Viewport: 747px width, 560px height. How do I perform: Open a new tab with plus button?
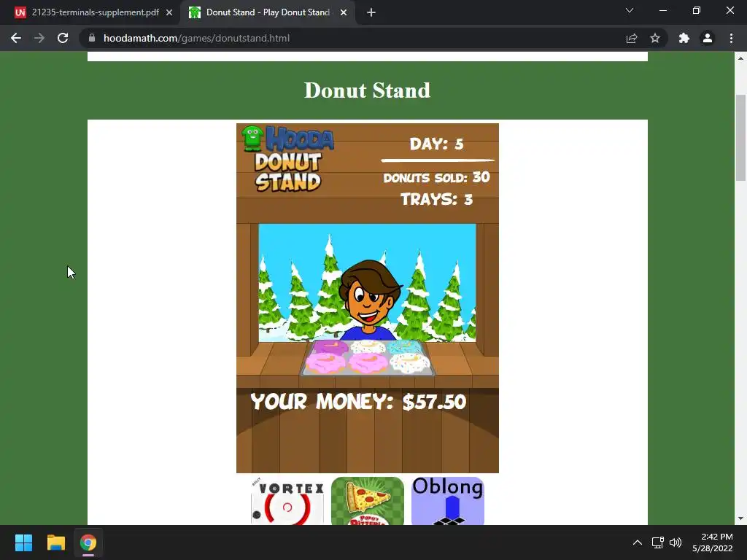pyautogui.click(x=371, y=13)
